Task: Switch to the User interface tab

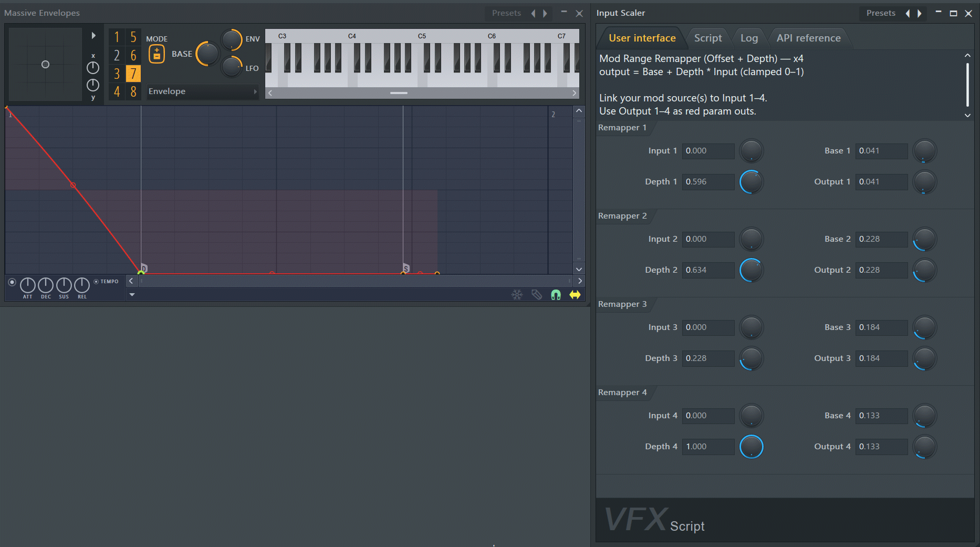Action: 642,38
